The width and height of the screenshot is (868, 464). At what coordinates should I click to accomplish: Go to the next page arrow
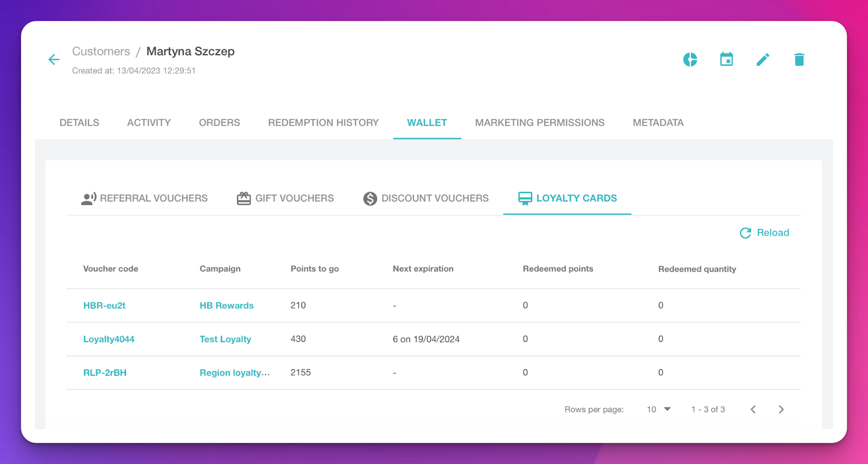pos(781,409)
